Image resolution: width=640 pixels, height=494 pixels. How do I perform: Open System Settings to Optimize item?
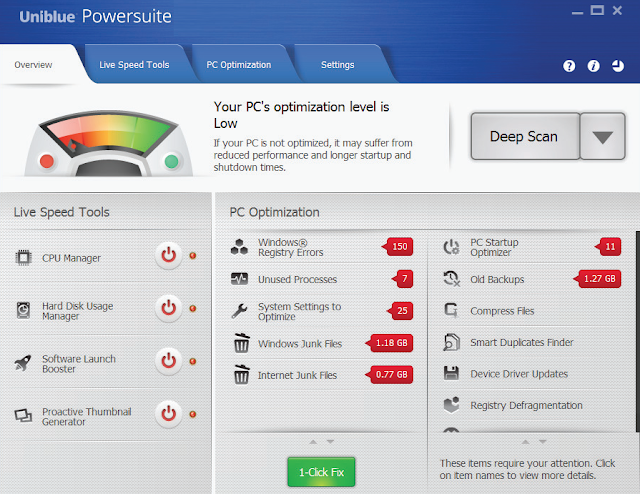(x=299, y=311)
